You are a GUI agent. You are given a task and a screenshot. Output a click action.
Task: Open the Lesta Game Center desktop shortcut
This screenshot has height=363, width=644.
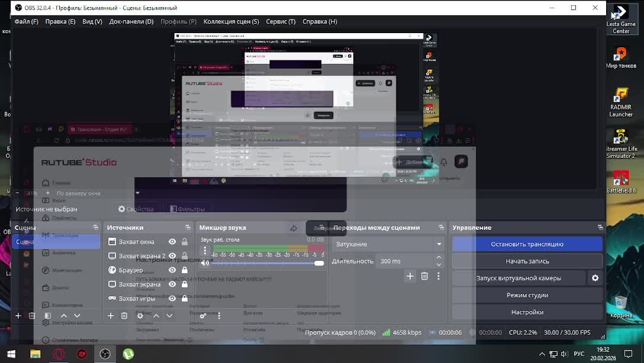620,18
